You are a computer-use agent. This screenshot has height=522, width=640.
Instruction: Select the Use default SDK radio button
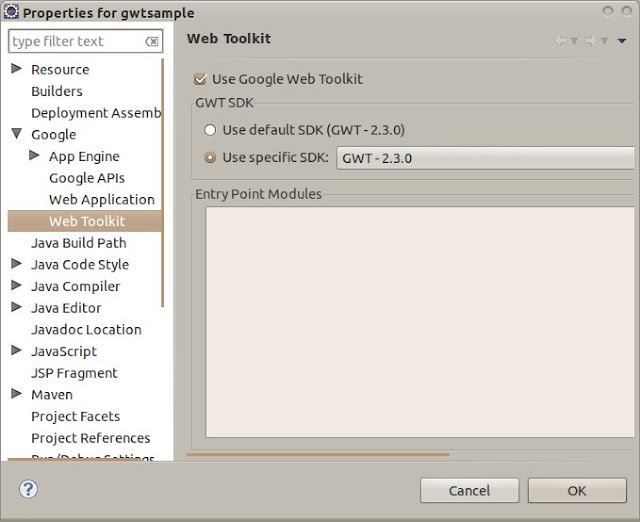coord(210,130)
